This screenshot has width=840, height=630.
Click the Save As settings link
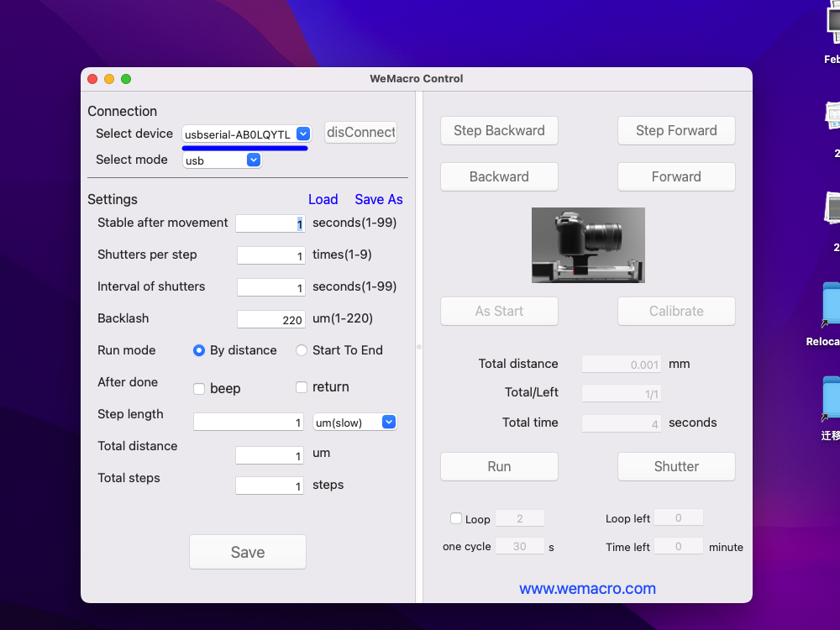(379, 199)
